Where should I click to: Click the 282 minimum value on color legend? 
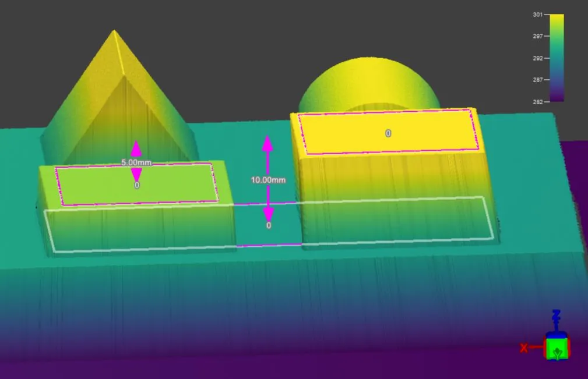[537, 102]
